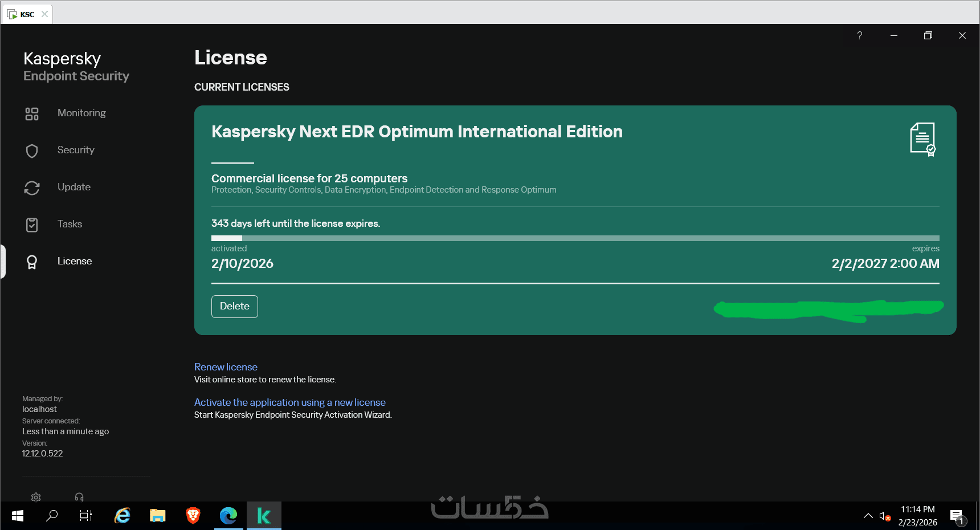Open settings via the gear icon

point(36,497)
